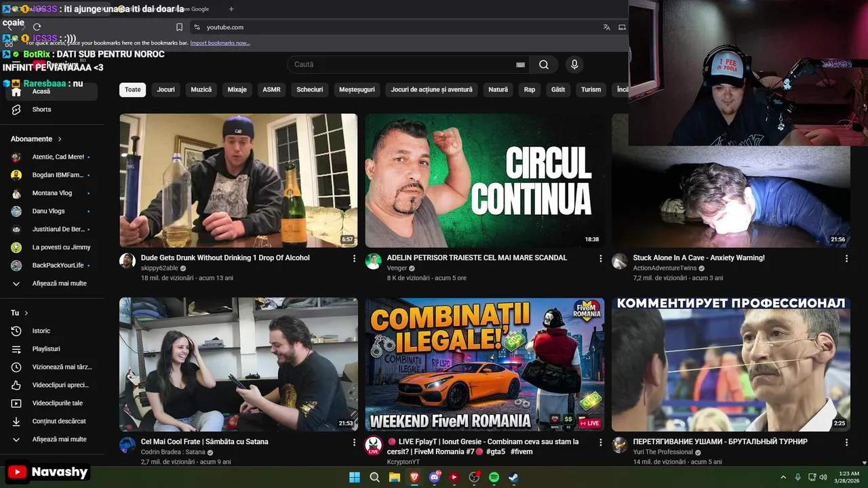Select the Muzică filter chip
This screenshot has height=488, width=868.
201,89
